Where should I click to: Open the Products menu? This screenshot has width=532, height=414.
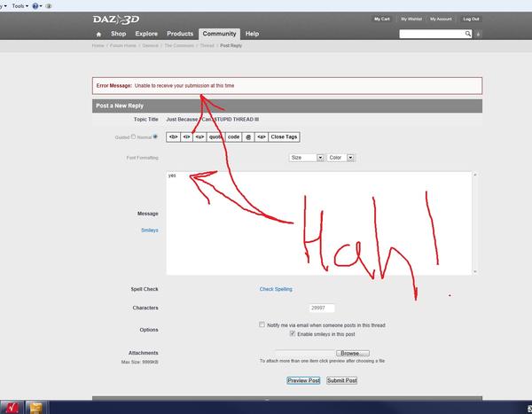180,34
